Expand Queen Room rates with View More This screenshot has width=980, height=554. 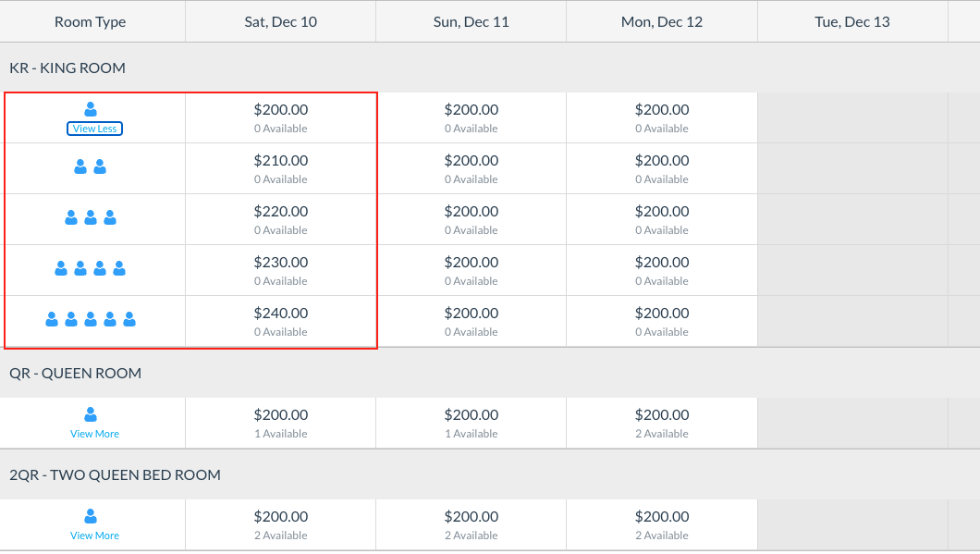tap(94, 434)
